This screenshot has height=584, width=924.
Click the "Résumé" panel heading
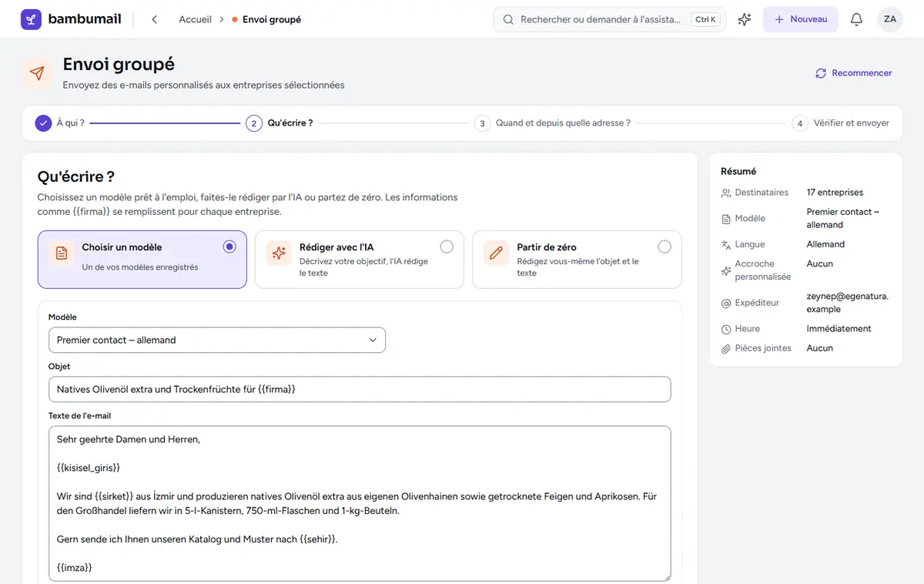pyautogui.click(x=738, y=172)
